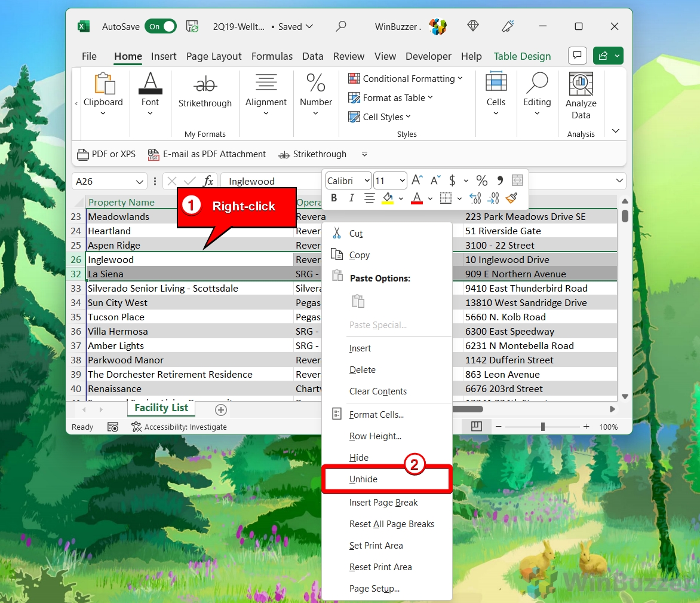Click the Format Painter brush in mini toolbar
Image resolution: width=700 pixels, height=603 pixels.
(x=511, y=198)
